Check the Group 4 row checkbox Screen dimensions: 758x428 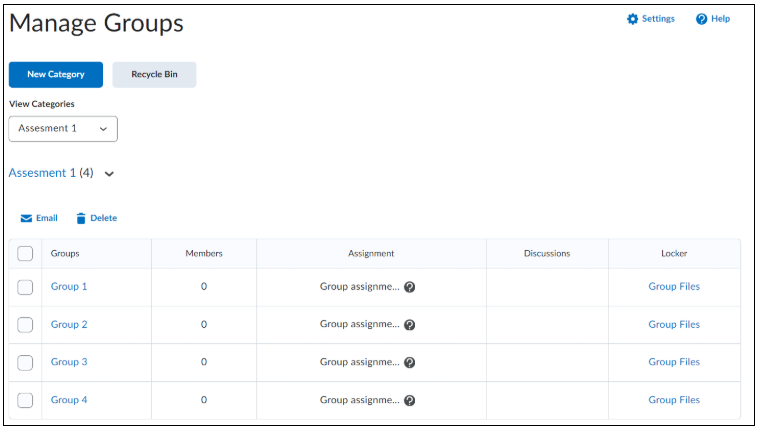[x=25, y=400]
